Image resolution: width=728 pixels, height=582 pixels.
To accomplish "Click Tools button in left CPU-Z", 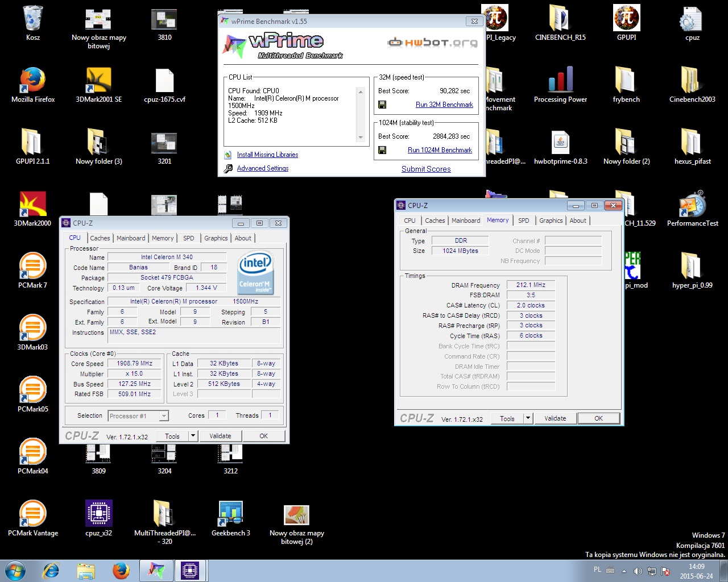I will coord(172,436).
